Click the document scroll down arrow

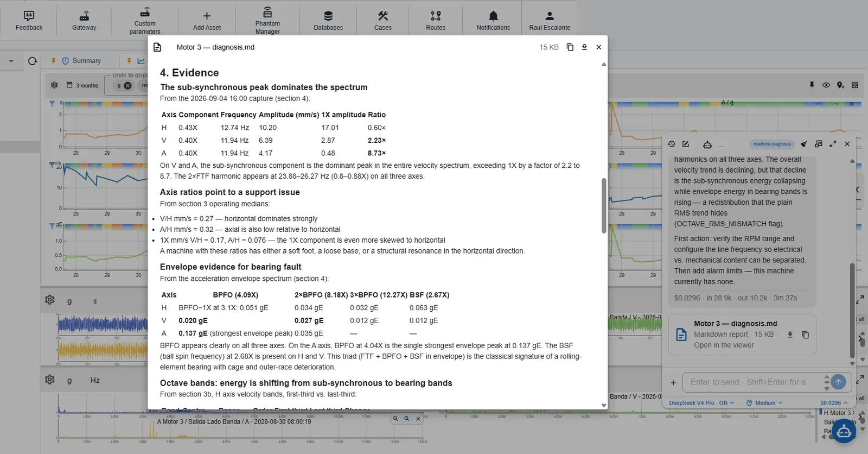[x=604, y=406]
